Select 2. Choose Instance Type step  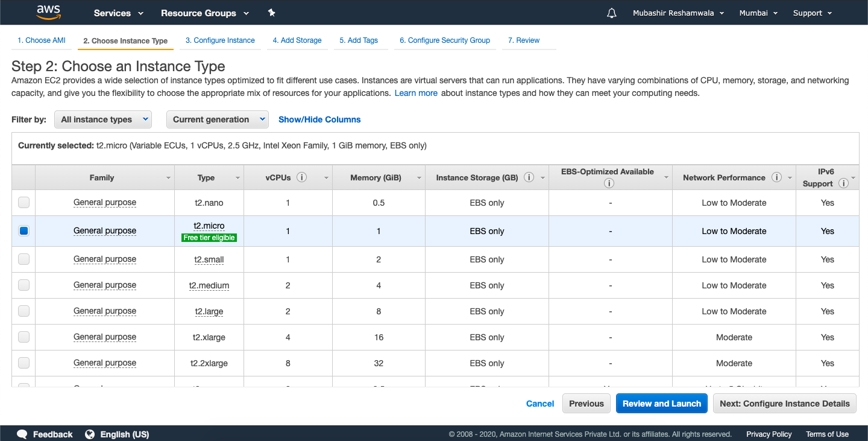pyautogui.click(x=125, y=41)
